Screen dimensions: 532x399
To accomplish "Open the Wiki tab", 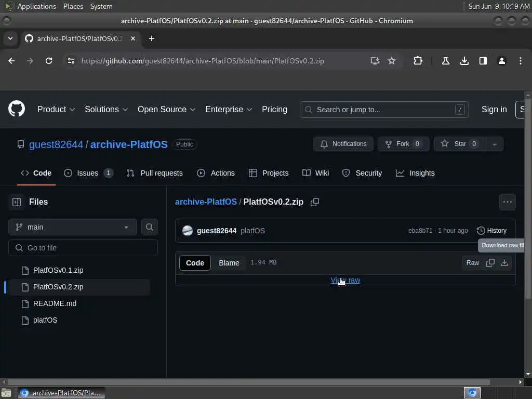I will 315,173.
